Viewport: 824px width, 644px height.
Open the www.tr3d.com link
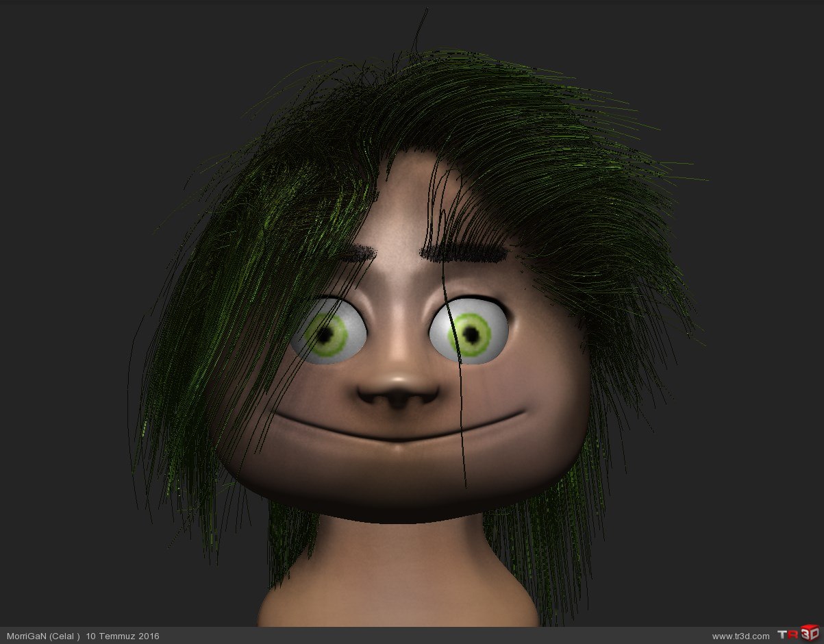pos(740,636)
